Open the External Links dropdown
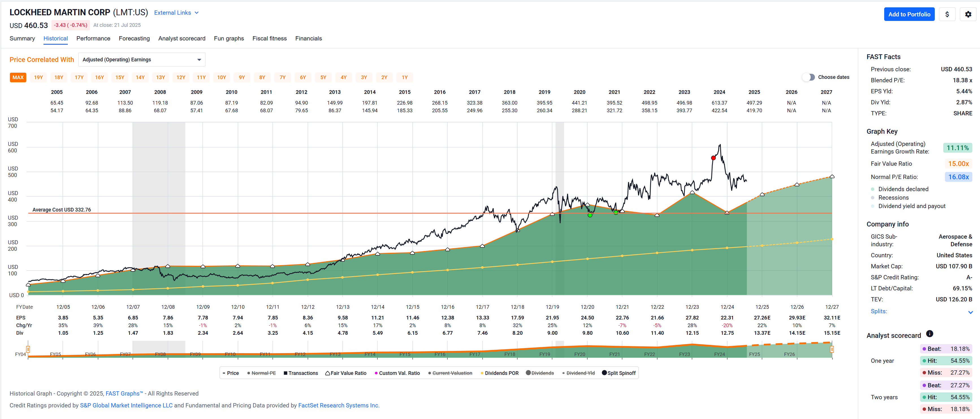 (176, 12)
